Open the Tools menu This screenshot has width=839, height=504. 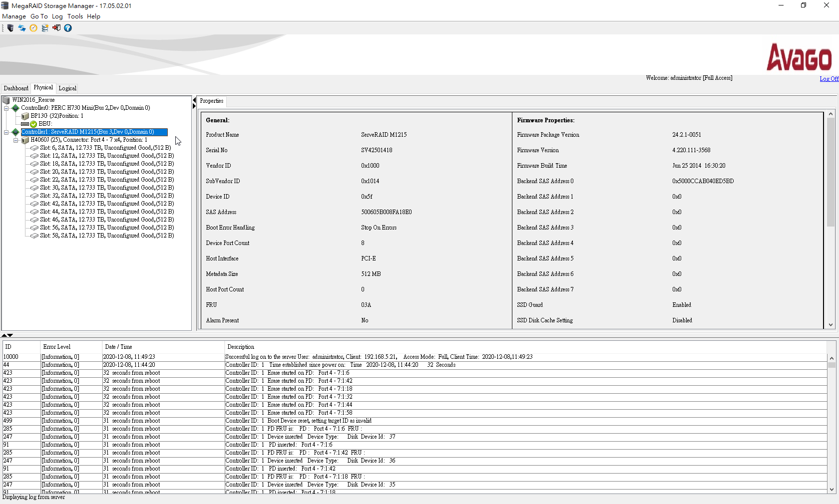pyautogui.click(x=75, y=16)
